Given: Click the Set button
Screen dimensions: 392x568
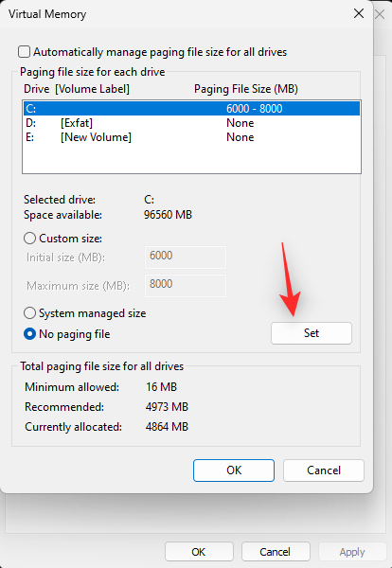Looking at the screenshot, I should pyautogui.click(x=312, y=333).
